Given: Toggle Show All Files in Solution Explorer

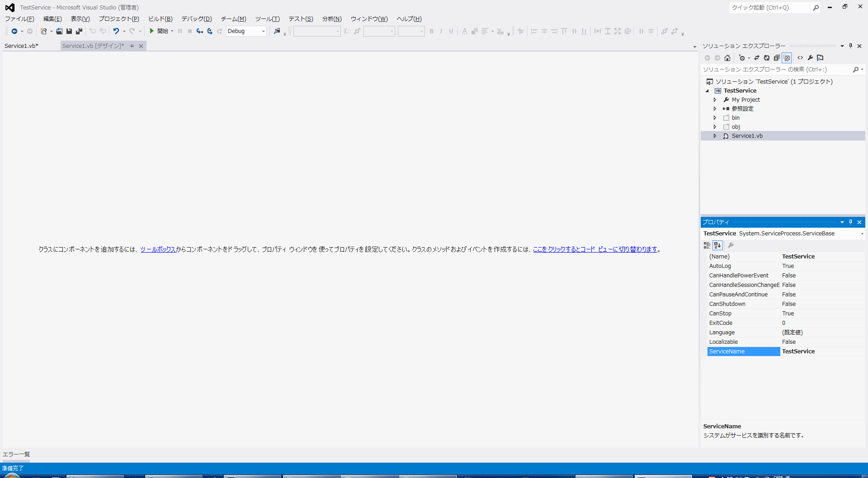Looking at the screenshot, I should 787,58.
